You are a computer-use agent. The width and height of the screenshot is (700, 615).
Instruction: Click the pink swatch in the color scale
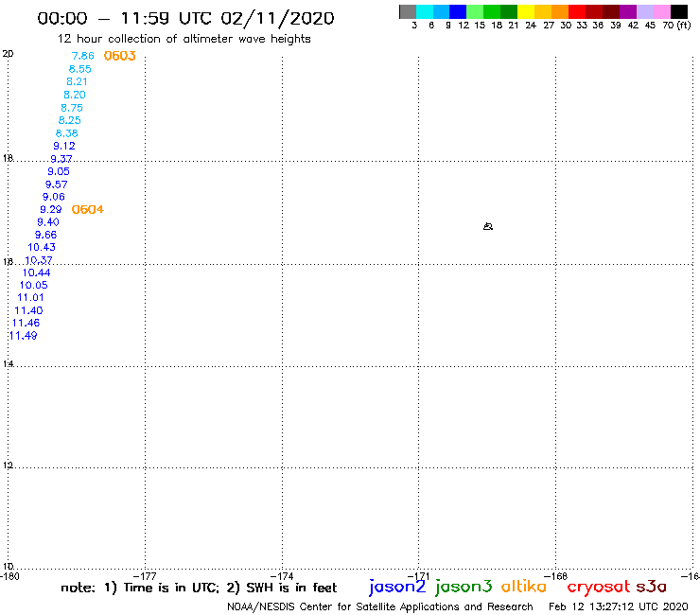(662, 11)
